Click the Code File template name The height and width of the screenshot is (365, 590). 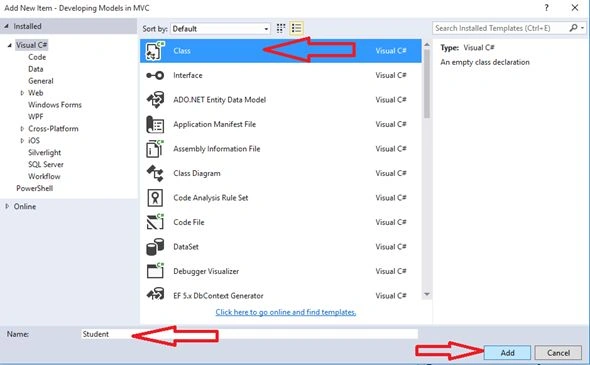pos(189,222)
